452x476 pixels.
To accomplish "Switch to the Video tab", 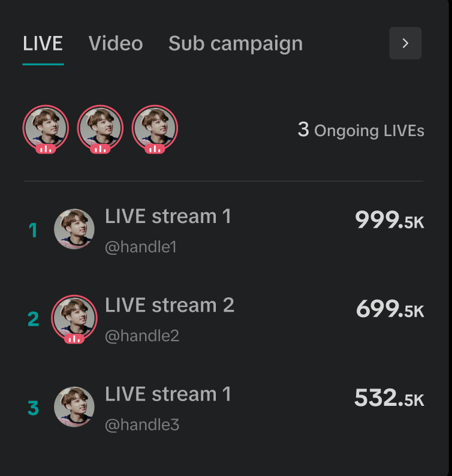I will pos(116,44).
